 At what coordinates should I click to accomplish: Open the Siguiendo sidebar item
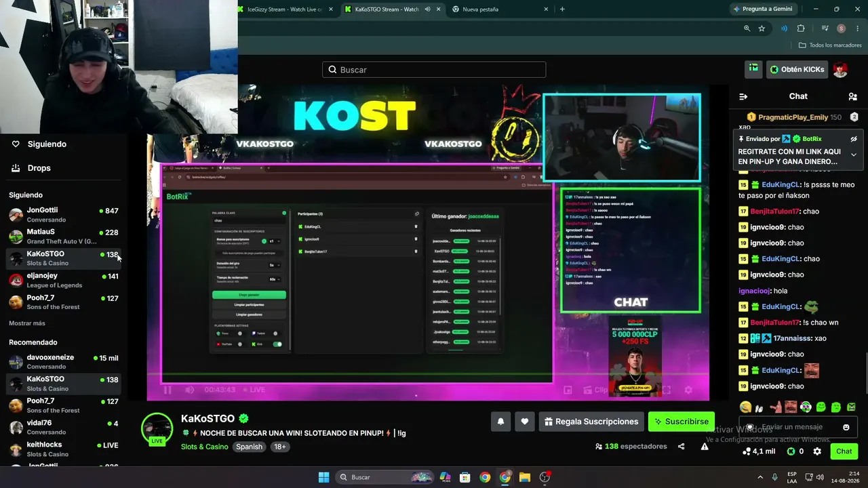click(x=47, y=144)
